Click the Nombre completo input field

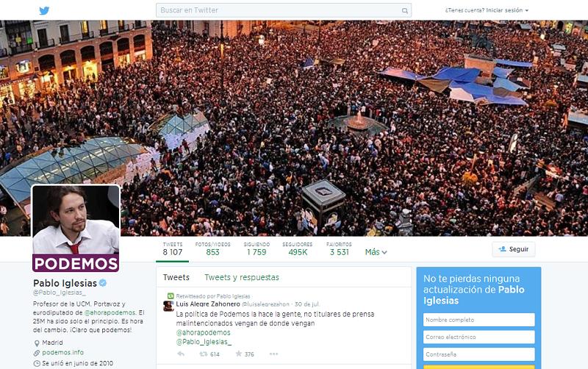479,320
